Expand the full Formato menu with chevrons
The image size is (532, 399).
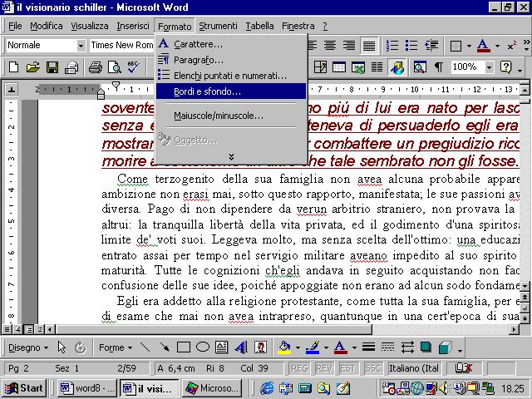point(231,157)
